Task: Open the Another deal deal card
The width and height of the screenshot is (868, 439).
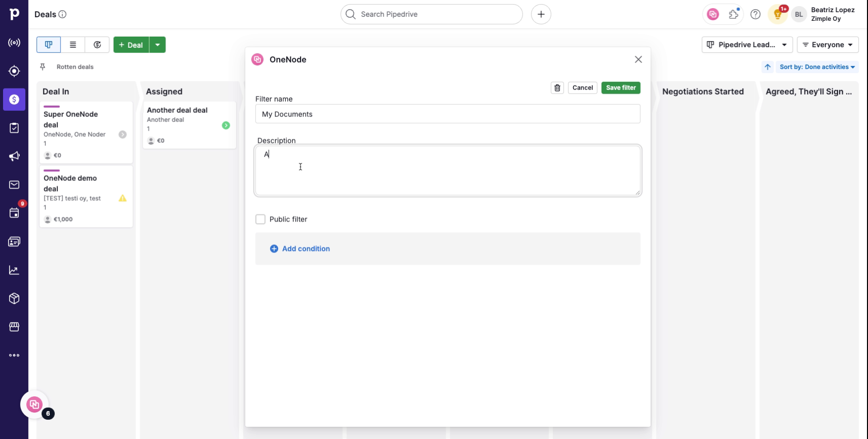Action: [189, 125]
